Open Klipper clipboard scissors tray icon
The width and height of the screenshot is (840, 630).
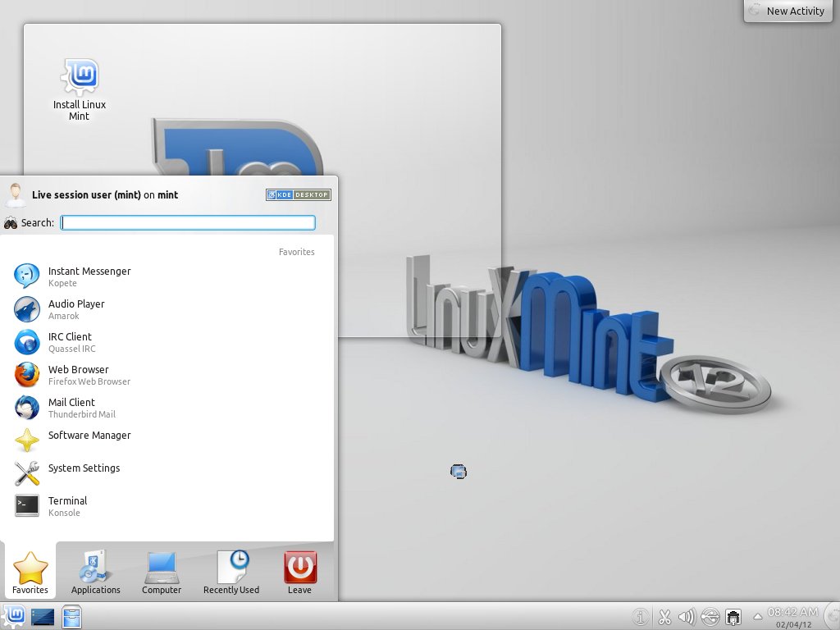point(664,617)
